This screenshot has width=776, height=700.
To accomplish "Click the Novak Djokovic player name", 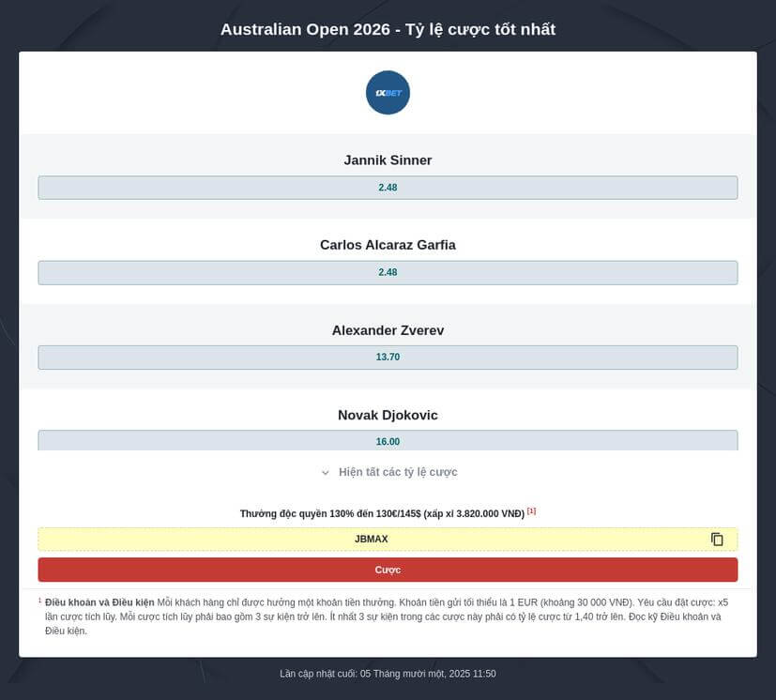I will point(388,415).
